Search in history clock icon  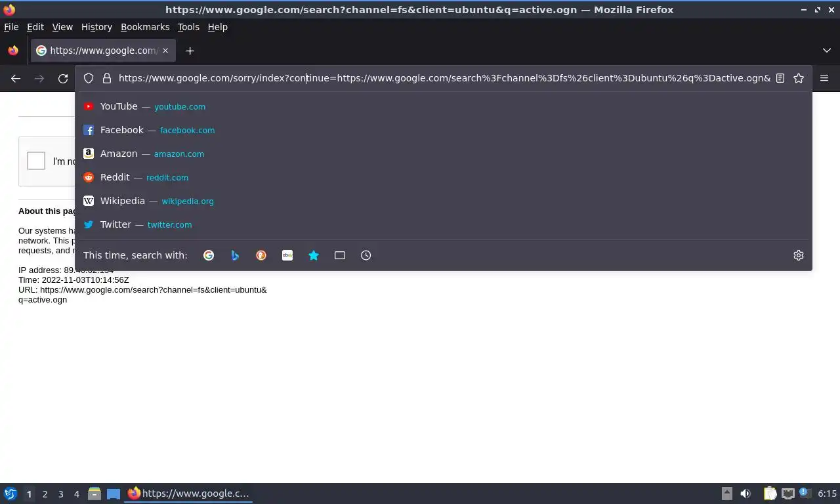coord(366,255)
